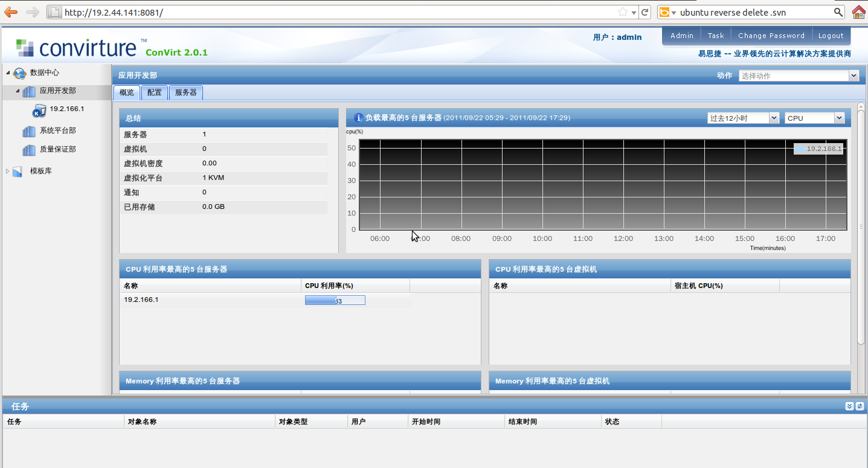
Task: Collapse the 应用开发部 tree node
Action: click(18, 91)
